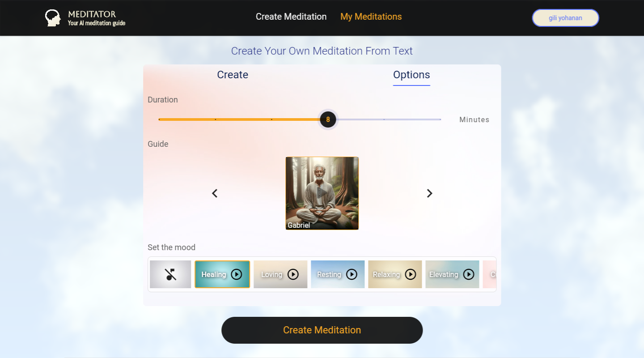This screenshot has height=358, width=644.
Task: Play the Healing mood preview
Action: pyautogui.click(x=237, y=274)
